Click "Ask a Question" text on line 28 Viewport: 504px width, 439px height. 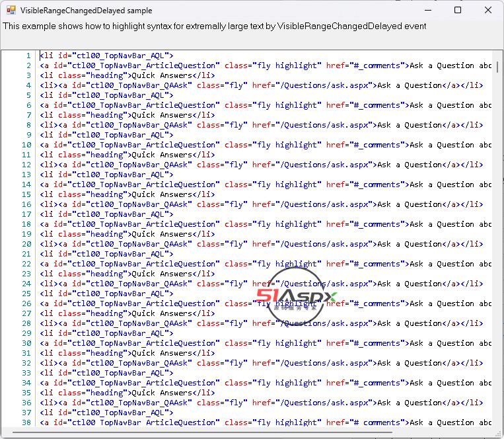pyautogui.click(x=410, y=323)
